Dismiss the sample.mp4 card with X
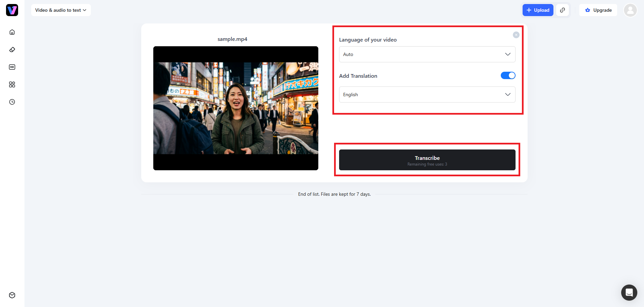 click(516, 35)
